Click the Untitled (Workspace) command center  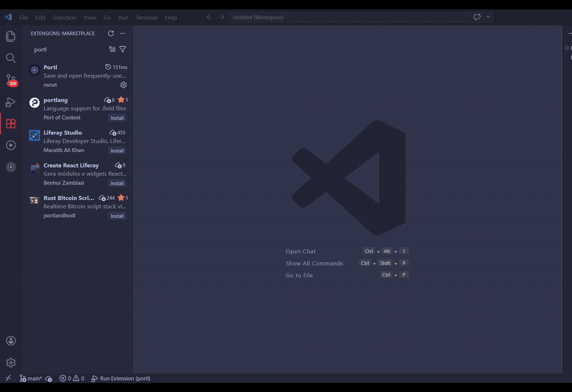349,17
